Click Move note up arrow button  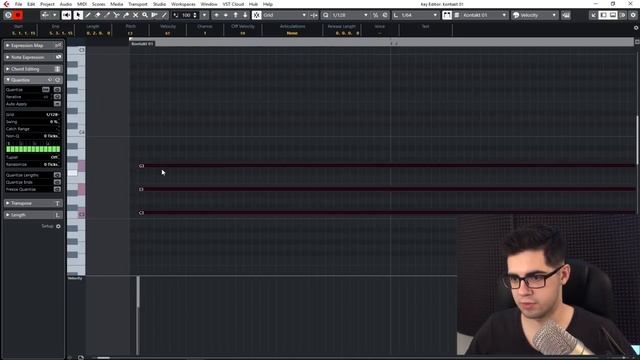(236, 15)
